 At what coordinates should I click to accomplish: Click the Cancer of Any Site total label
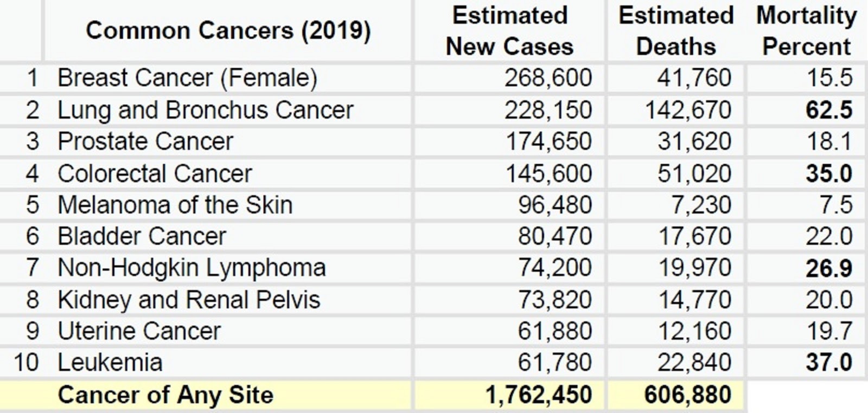coord(165,395)
